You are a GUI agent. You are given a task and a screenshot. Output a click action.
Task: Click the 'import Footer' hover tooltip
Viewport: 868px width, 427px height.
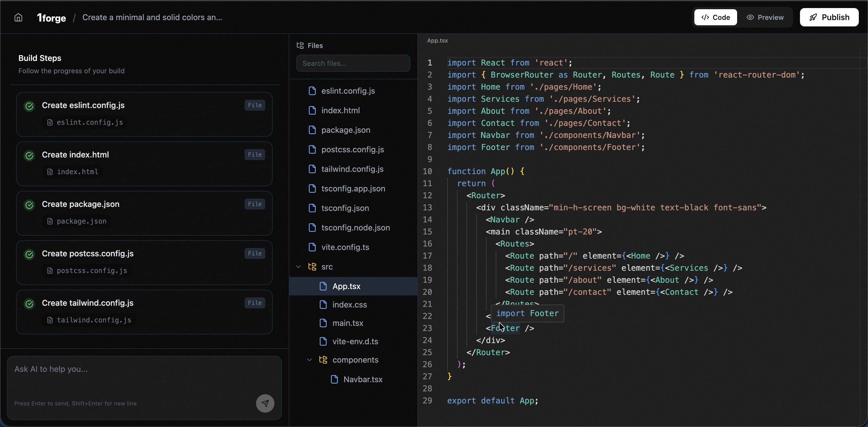click(527, 313)
